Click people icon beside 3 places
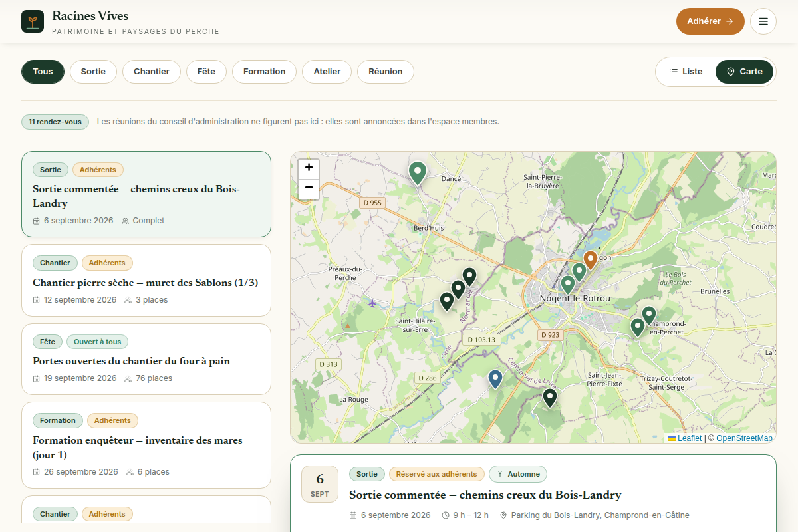 pos(128,300)
